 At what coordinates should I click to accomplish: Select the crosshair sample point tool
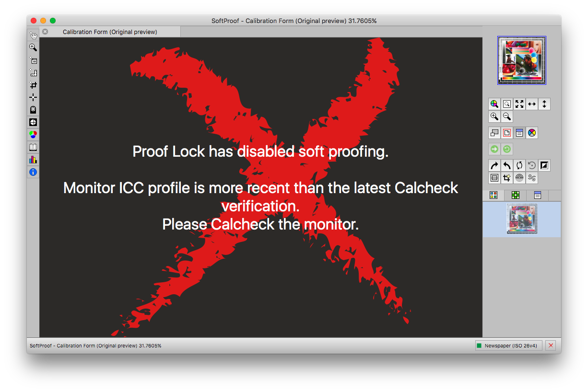[33, 97]
